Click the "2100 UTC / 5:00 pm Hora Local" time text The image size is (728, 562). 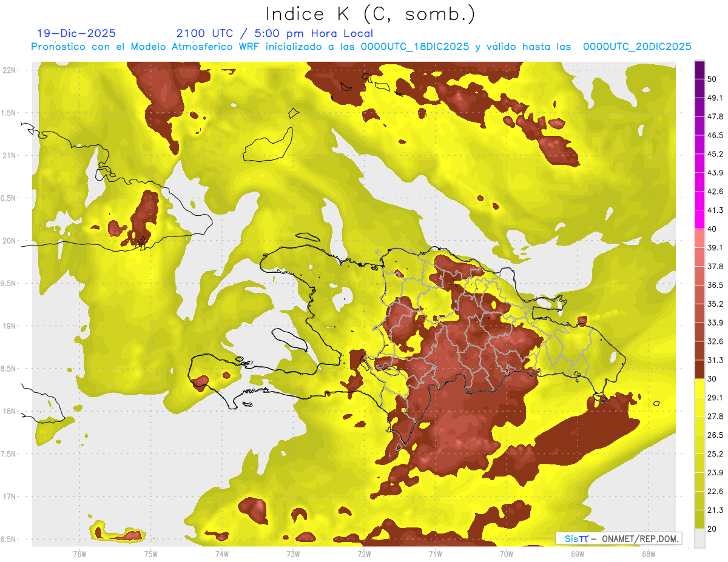point(275,33)
